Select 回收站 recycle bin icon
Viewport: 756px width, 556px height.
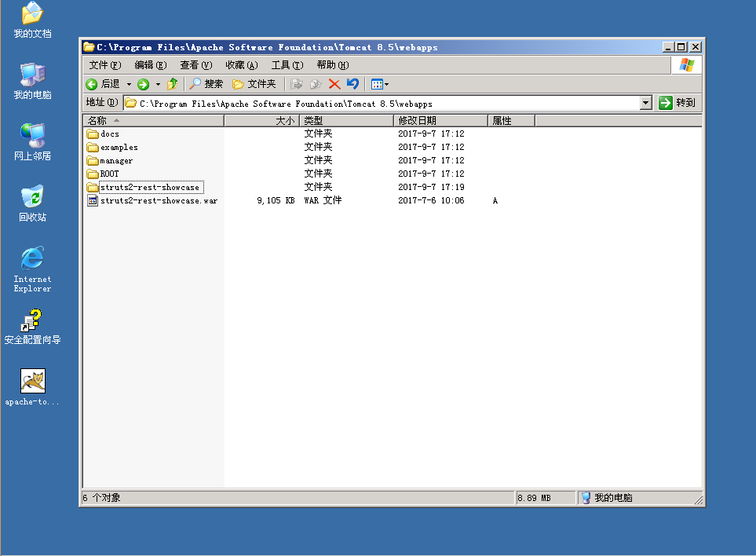32,203
